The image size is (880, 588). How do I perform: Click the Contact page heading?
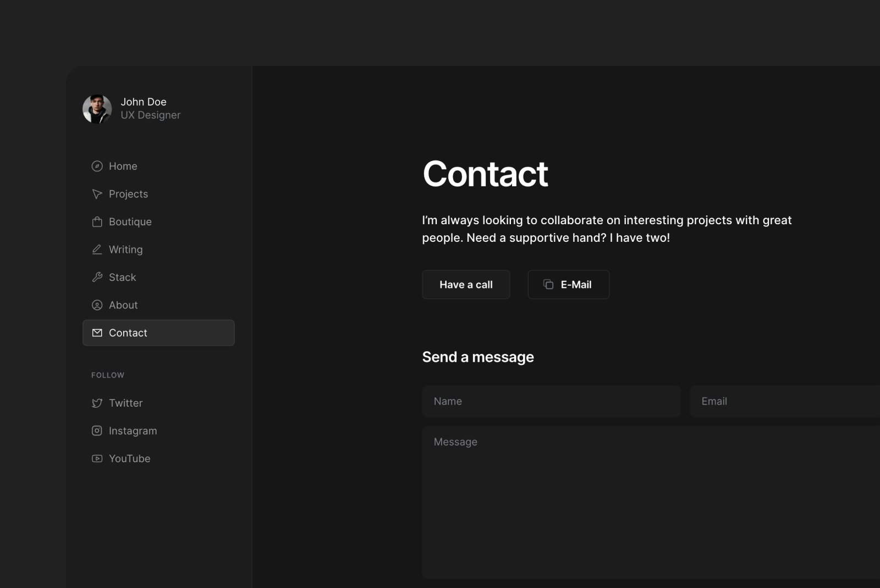point(485,174)
